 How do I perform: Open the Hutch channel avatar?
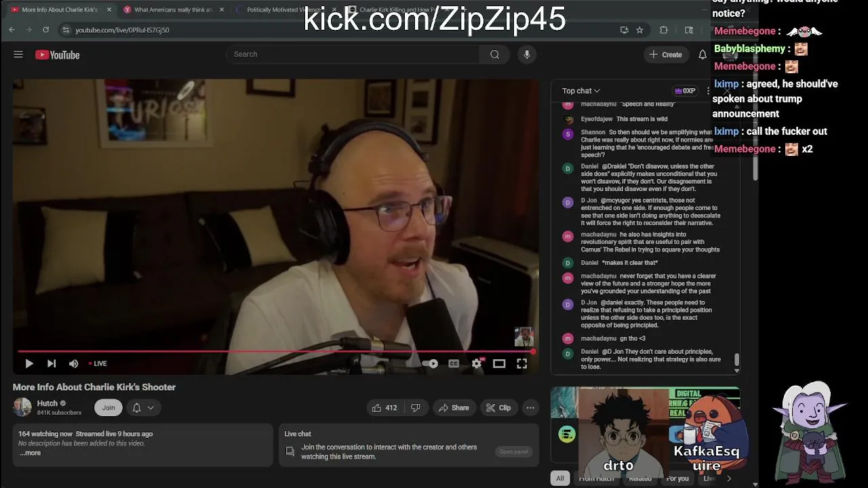coord(22,407)
